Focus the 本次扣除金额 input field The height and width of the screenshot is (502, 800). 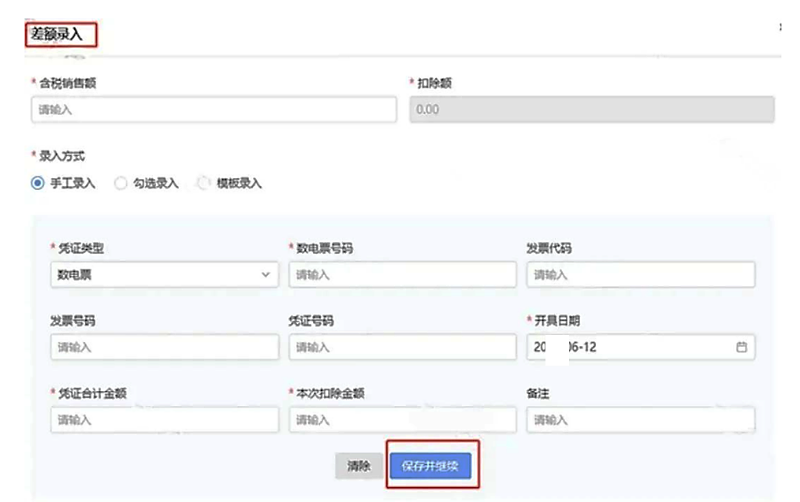click(402, 420)
